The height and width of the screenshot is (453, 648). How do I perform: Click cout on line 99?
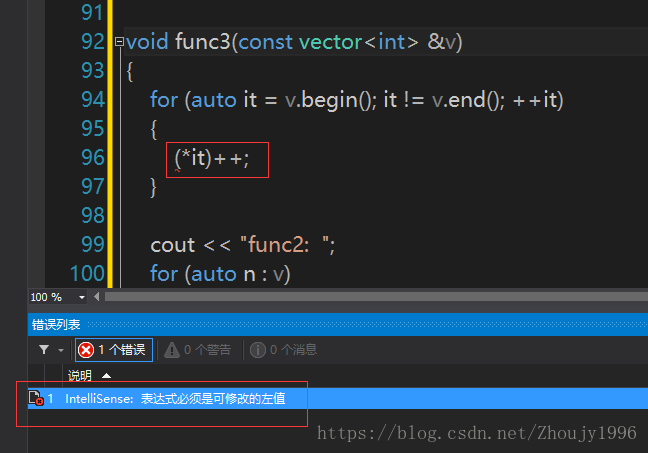[172, 246]
